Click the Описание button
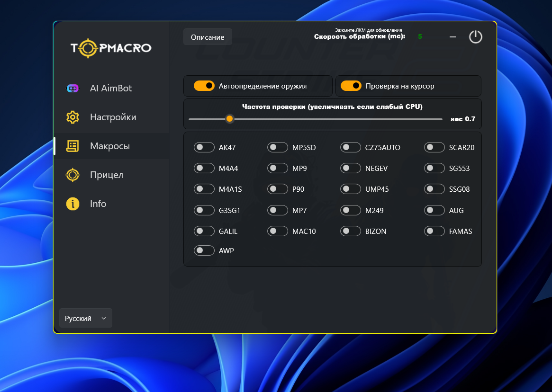The image size is (552, 392). click(208, 37)
